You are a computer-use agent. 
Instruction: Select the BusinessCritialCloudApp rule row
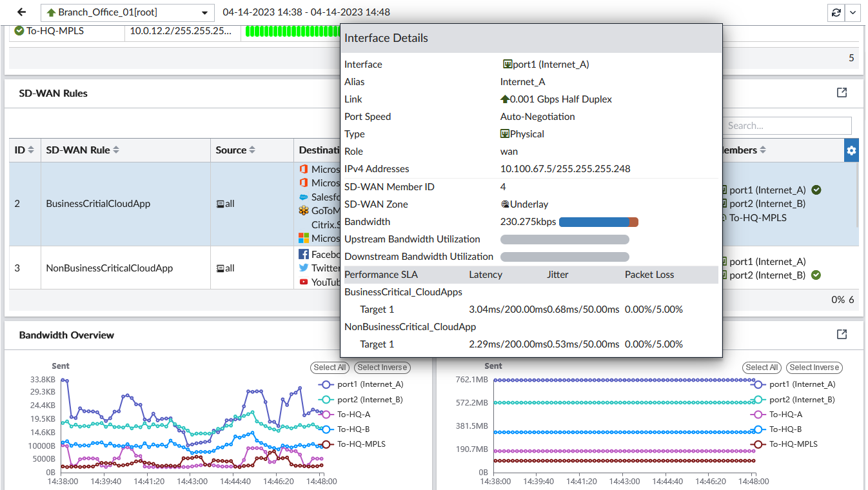pyautogui.click(x=98, y=204)
